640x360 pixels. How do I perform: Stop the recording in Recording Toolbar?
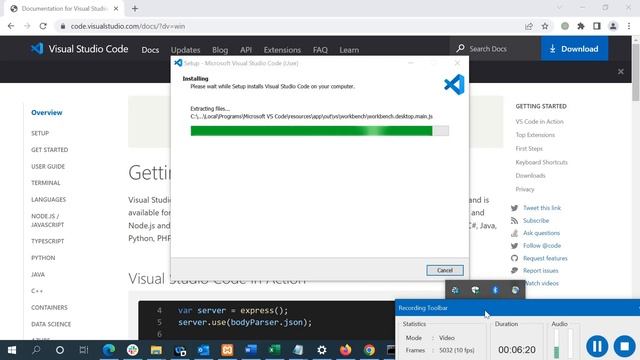point(624,346)
